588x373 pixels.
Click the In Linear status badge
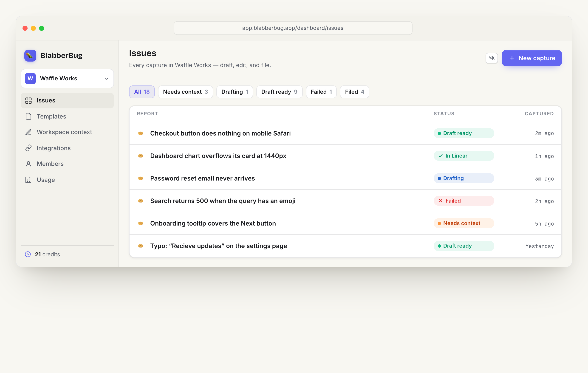coord(464,156)
